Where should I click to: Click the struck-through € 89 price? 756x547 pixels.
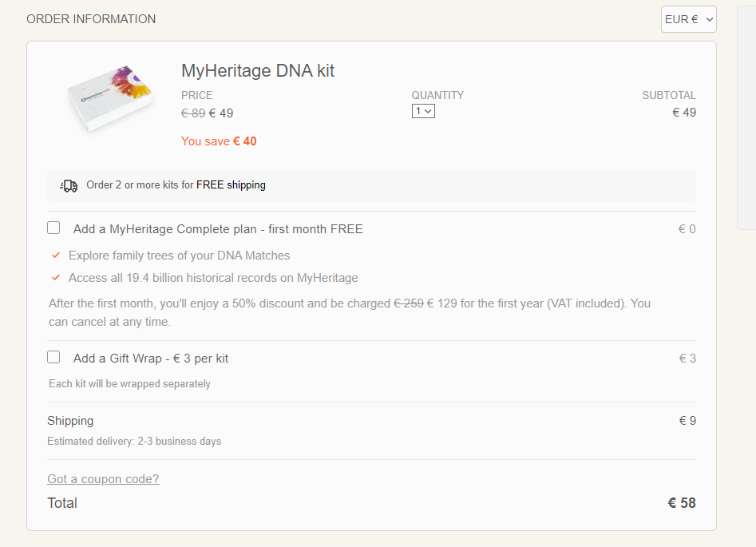coord(193,113)
